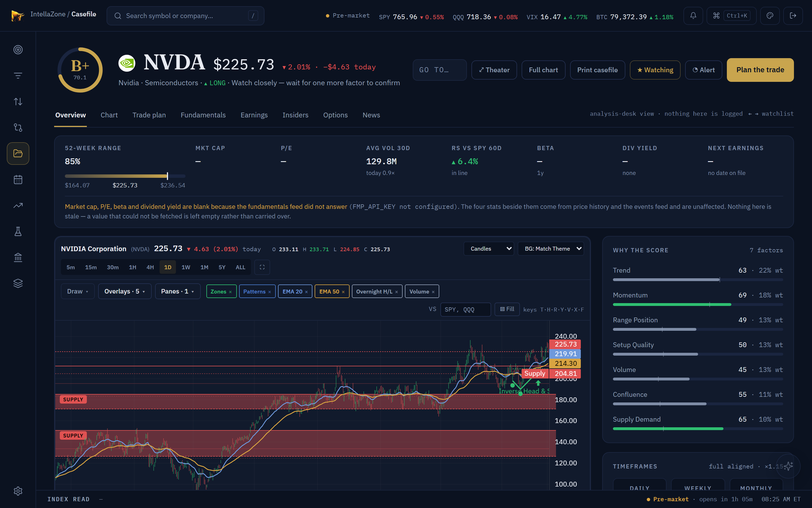Open the notifications bell
Viewport: 812px width, 508px height.
(693, 16)
